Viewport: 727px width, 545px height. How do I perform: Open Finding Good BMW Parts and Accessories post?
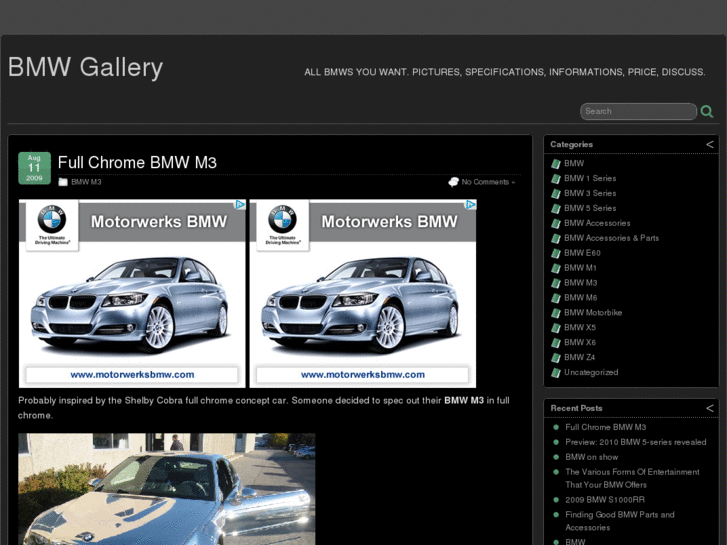point(620,521)
